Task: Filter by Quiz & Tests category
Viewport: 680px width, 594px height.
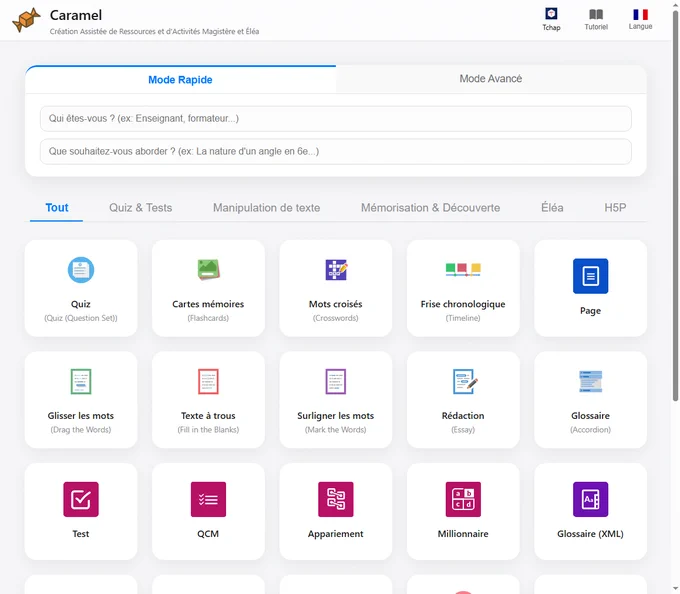Action: pyautogui.click(x=141, y=208)
